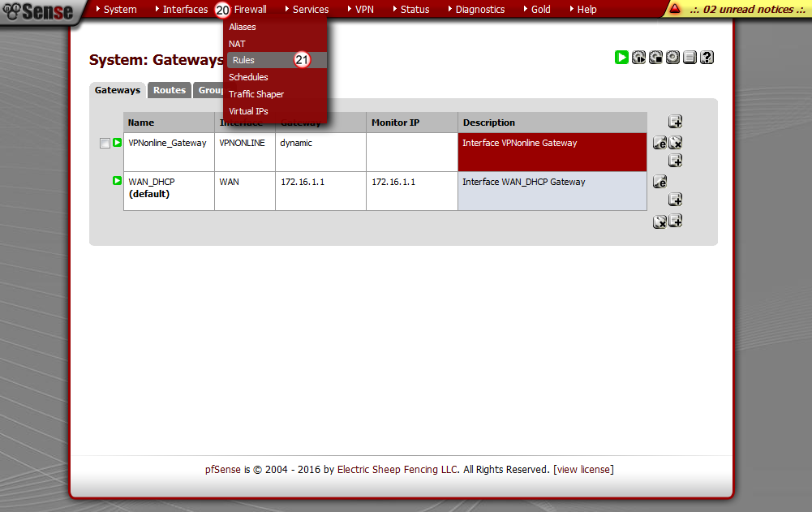Image resolution: width=812 pixels, height=512 pixels.
Task: Add gateway based on WAN_DHCP
Action: point(675,200)
